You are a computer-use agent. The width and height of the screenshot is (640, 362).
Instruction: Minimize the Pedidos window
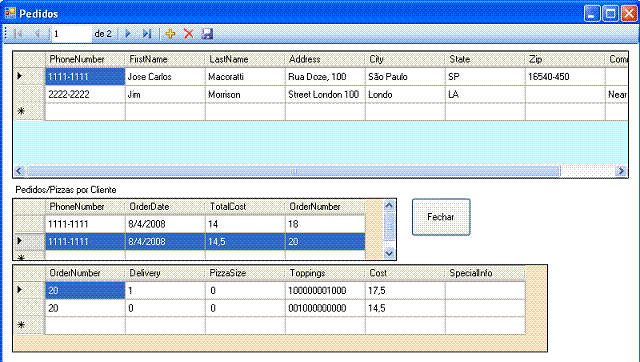[592, 13]
